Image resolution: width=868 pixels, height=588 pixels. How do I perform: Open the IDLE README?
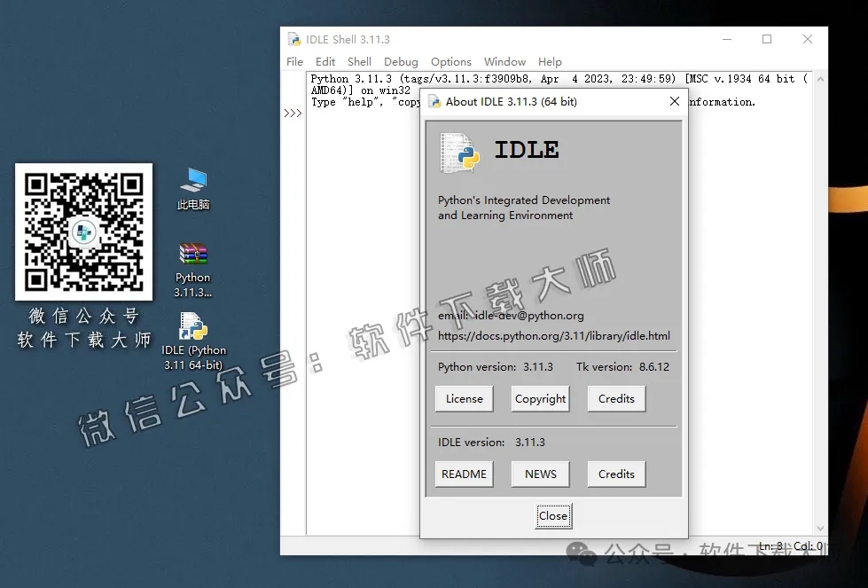[x=464, y=474]
